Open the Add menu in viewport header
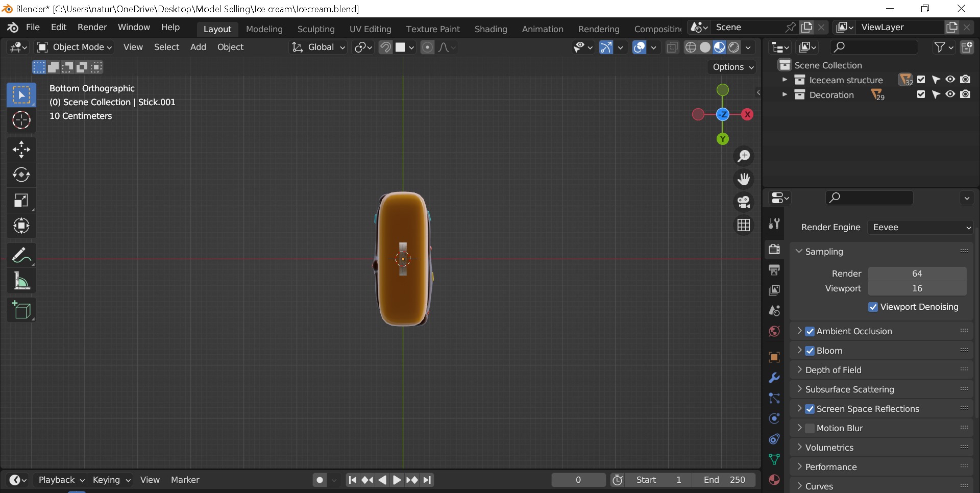This screenshot has width=980, height=493. [x=198, y=47]
